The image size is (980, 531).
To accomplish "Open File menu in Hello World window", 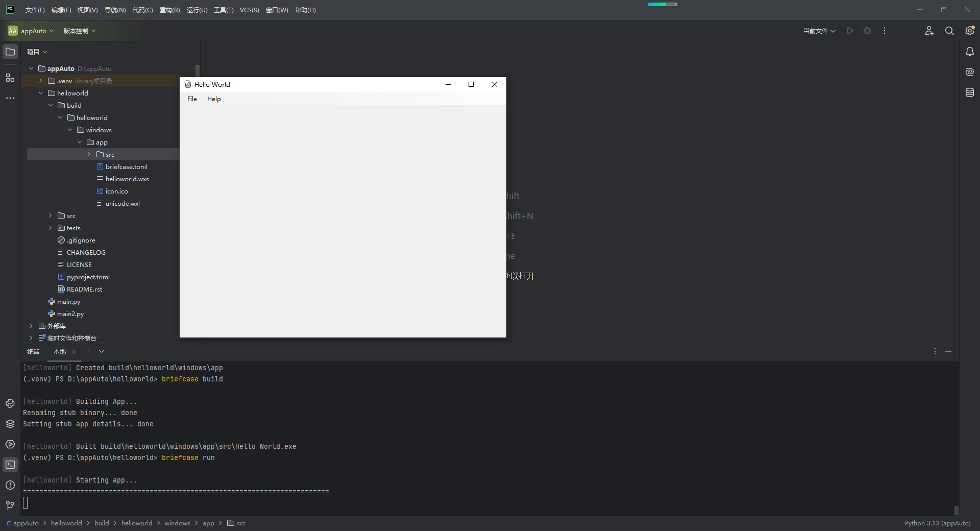I will (x=192, y=99).
